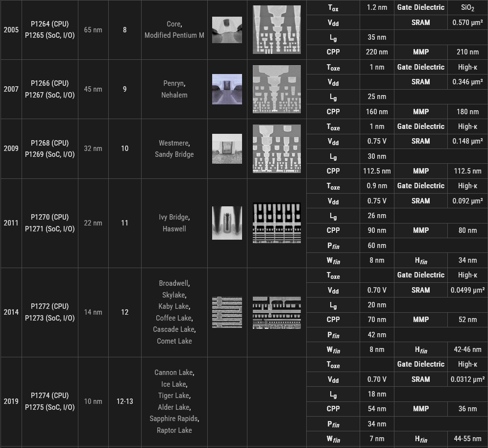This screenshot has width=488, height=448.
Task: Select the P1272 (CPU) process name
Action: (x=50, y=306)
